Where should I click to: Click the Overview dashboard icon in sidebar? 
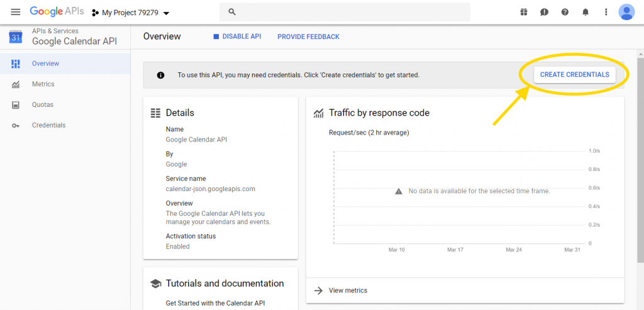coord(16,64)
